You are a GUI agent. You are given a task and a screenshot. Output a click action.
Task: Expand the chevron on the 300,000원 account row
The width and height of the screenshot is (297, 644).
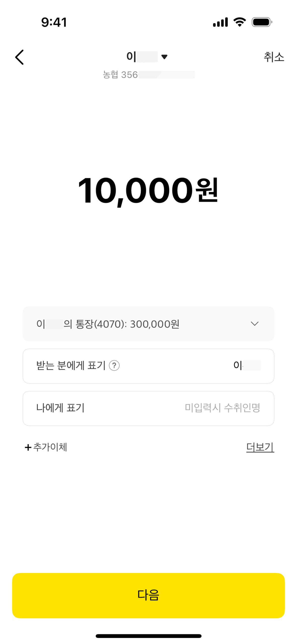point(255,324)
